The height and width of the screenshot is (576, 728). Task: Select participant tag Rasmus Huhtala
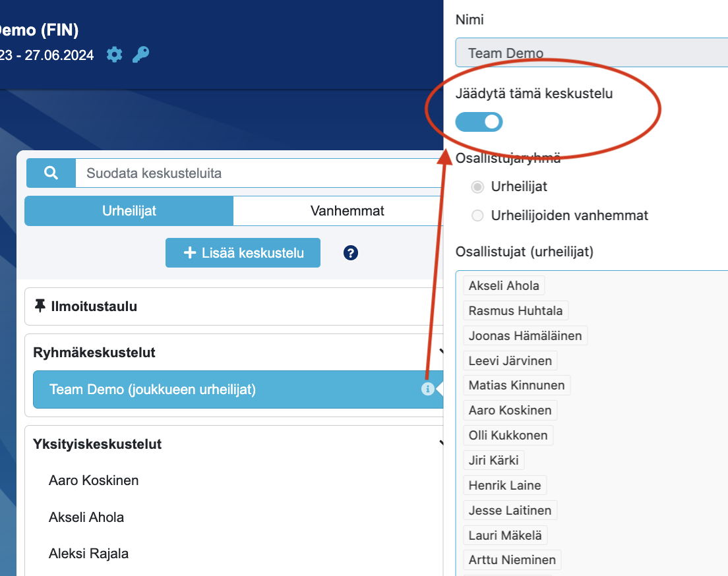point(516,310)
